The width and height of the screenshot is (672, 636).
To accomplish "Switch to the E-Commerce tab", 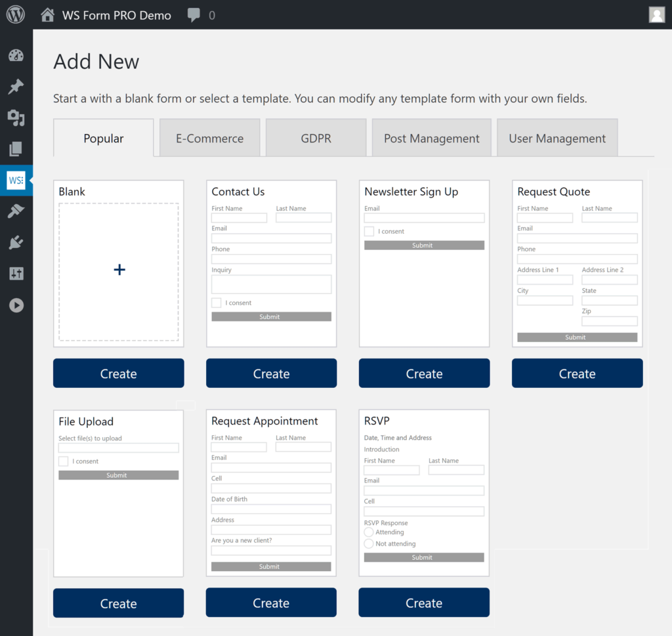I will [x=209, y=138].
